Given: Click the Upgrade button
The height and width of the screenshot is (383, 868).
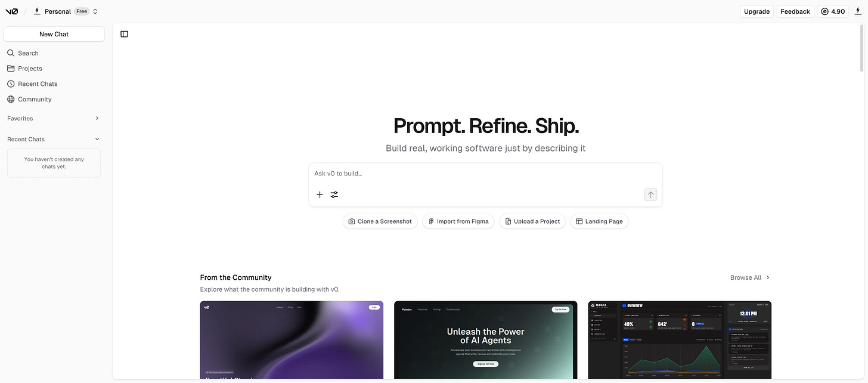Looking at the screenshot, I should tap(757, 11).
